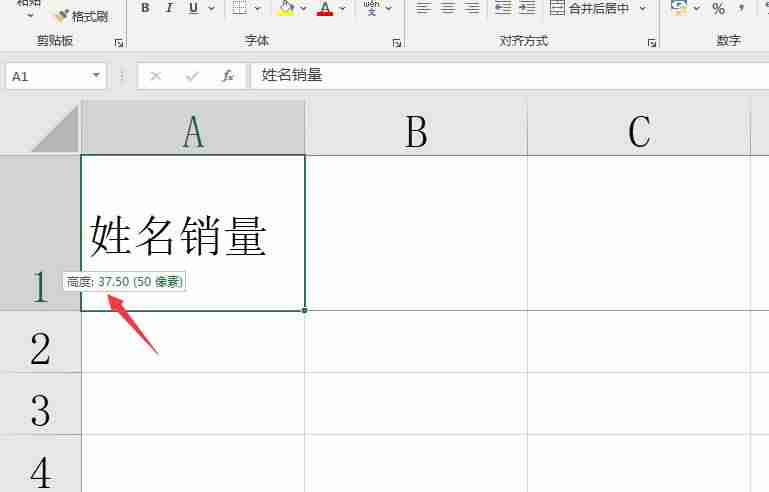Click the decrease indent icon

pos(503,8)
